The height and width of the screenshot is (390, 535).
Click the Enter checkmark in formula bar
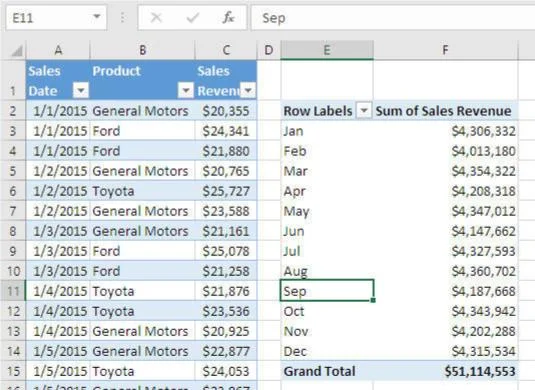point(192,17)
